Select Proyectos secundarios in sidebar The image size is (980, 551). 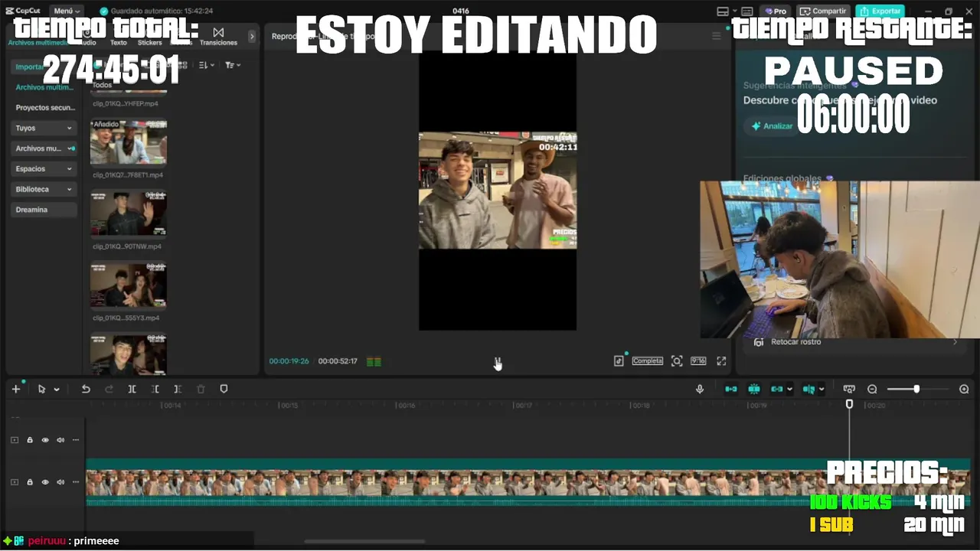click(x=44, y=108)
